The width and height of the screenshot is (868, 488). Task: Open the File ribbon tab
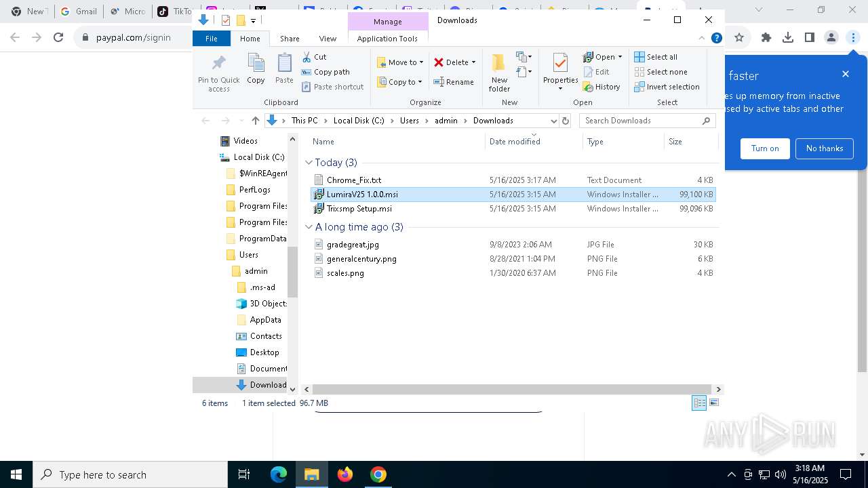click(x=212, y=39)
